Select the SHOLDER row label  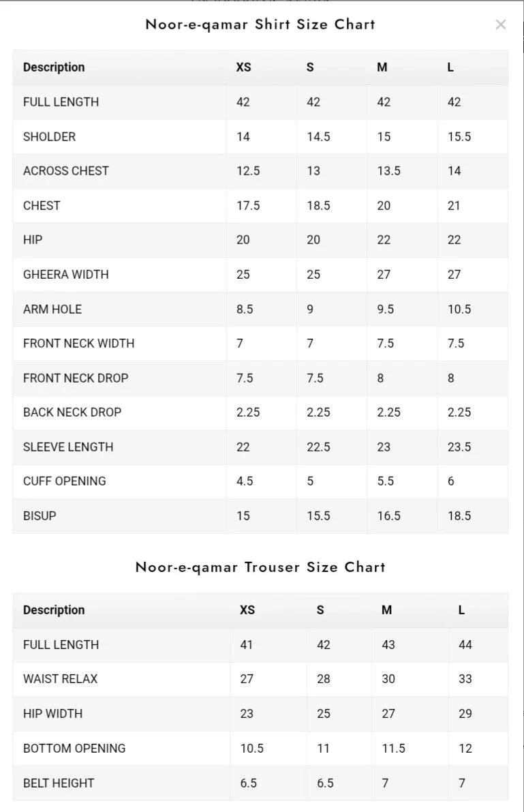click(x=49, y=137)
